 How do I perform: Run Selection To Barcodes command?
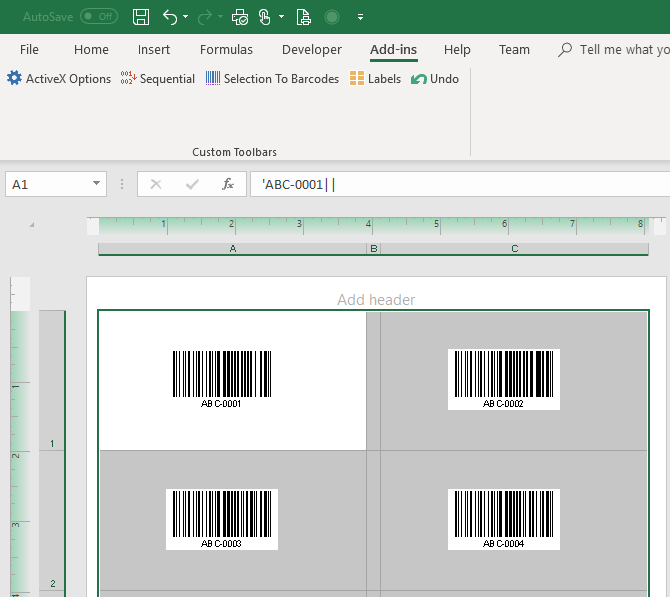(x=272, y=79)
